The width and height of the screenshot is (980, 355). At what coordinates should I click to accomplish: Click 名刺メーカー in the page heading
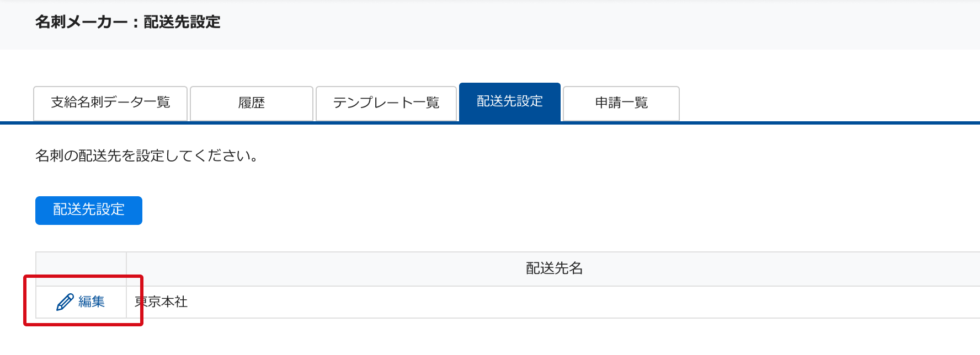(x=81, y=22)
